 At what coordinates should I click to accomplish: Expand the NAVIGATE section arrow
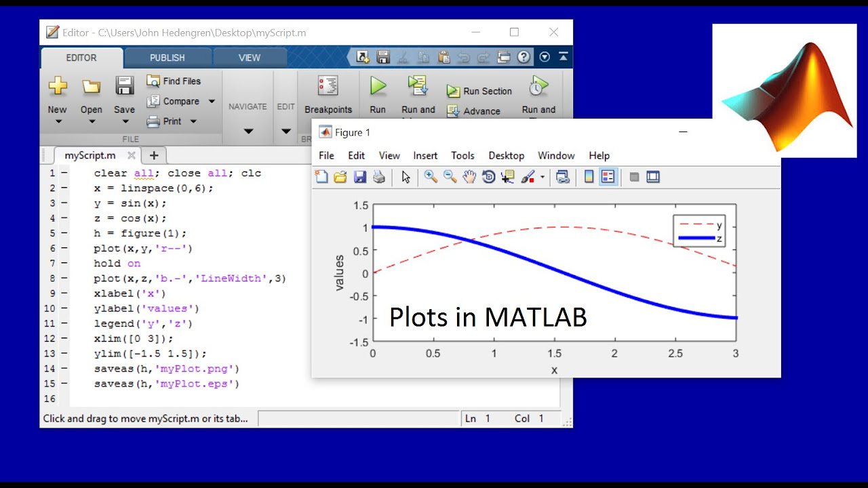248,131
